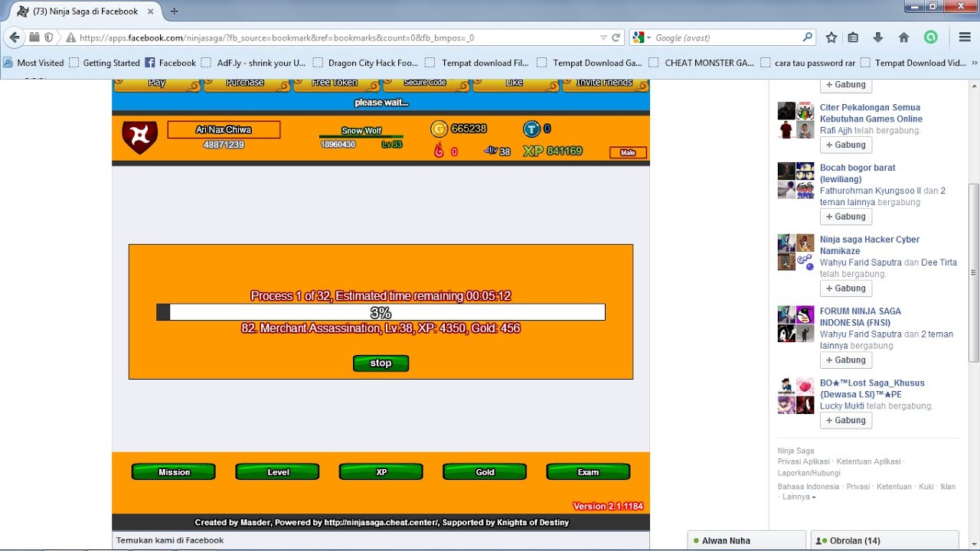Join FORUM NINJA SAGA INDONESIA with Gabung
This screenshot has height=551, width=980.
point(846,360)
